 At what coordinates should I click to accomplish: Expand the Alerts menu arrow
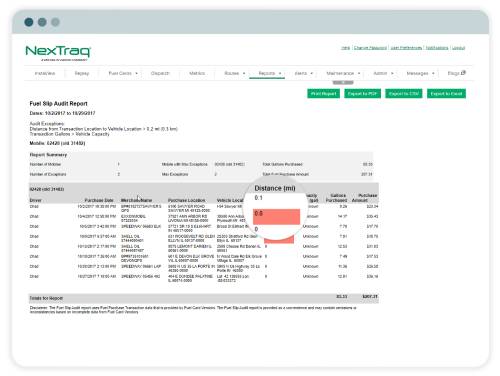tap(312, 73)
